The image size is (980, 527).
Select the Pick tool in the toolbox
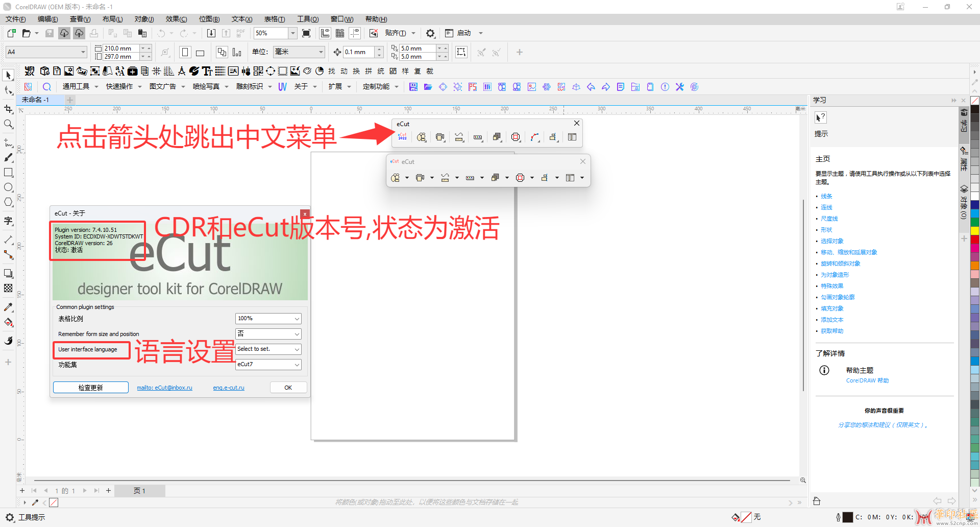tap(8, 75)
